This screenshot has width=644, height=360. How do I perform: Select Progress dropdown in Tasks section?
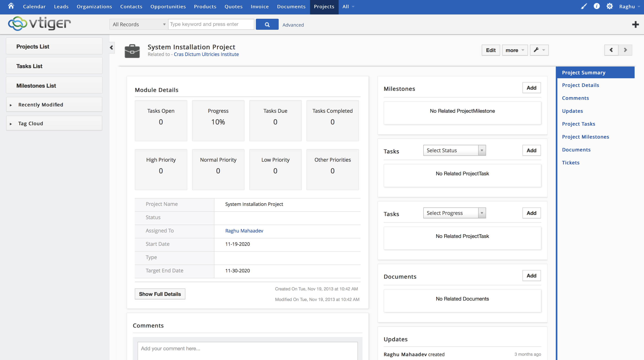pyautogui.click(x=453, y=213)
